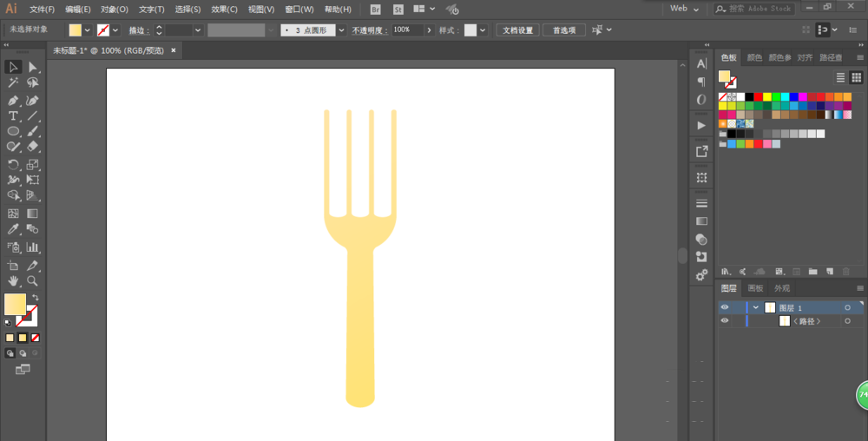Select the Column Graph tool
868x441 pixels.
[x=33, y=247]
